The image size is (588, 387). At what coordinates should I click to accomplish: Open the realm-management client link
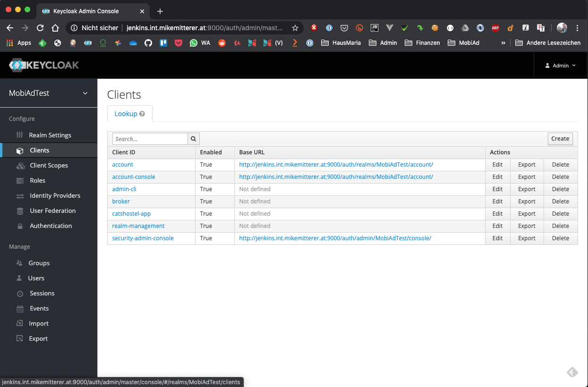[138, 226]
